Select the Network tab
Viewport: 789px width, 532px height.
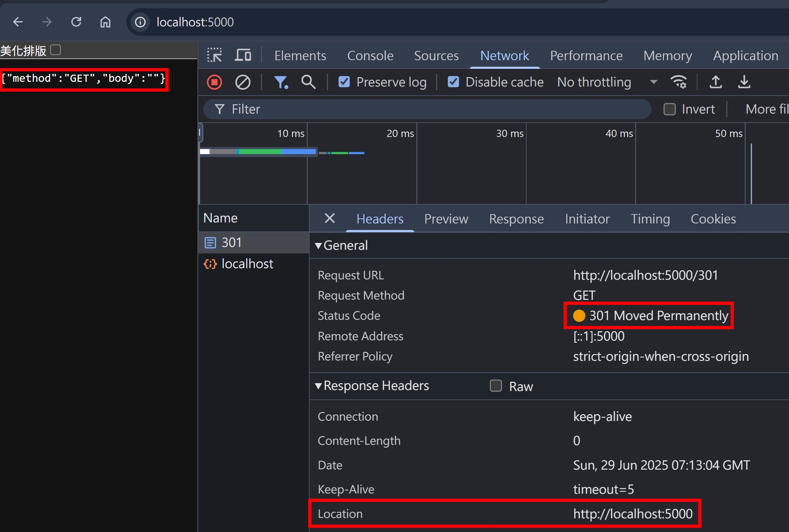click(x=505, y=56)
